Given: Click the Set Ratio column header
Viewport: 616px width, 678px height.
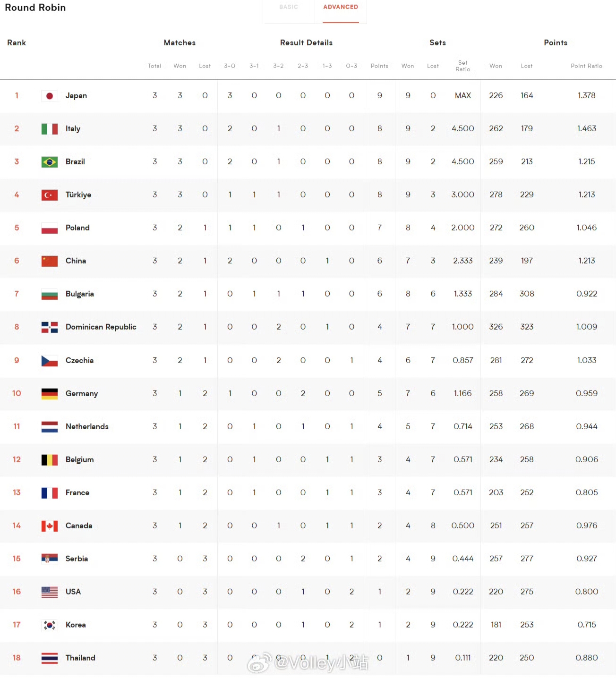Looking at the screenshot, I should pos(462,66).
